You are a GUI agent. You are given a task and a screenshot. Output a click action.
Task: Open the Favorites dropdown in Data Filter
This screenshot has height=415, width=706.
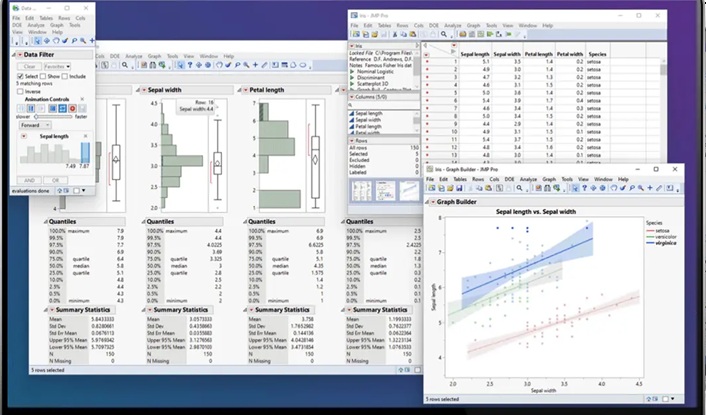56,66
